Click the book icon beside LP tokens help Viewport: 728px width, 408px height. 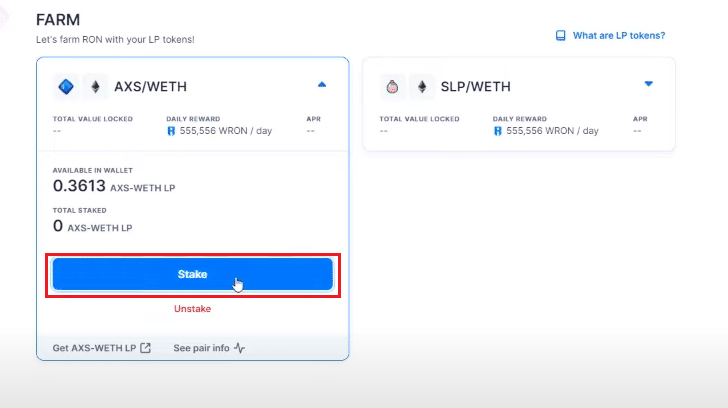[561, 36]
